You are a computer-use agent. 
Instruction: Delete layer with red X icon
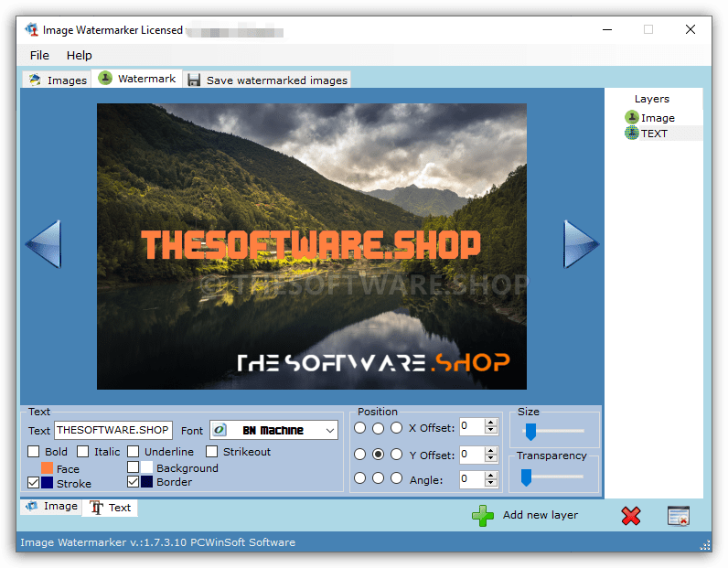click(x=630, y=516)
